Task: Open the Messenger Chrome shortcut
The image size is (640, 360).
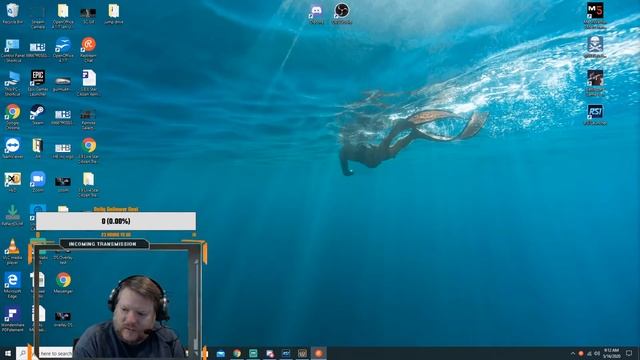Action: pos(63,283)
